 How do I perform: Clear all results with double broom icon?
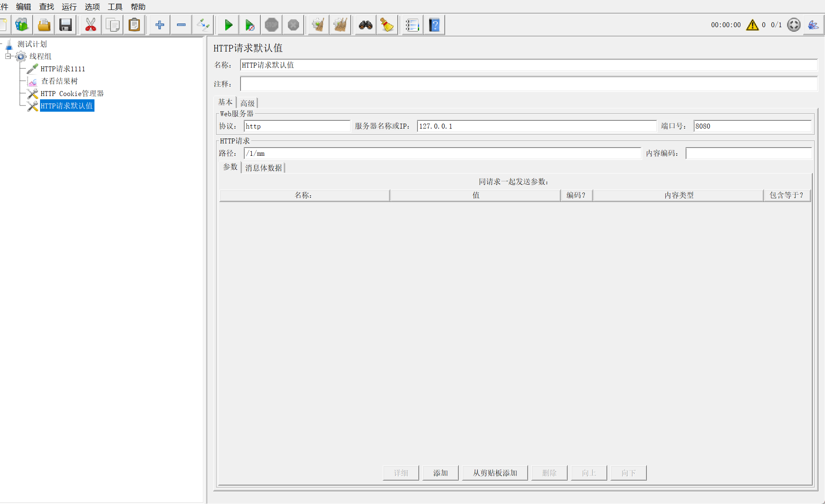coord(340,25)
